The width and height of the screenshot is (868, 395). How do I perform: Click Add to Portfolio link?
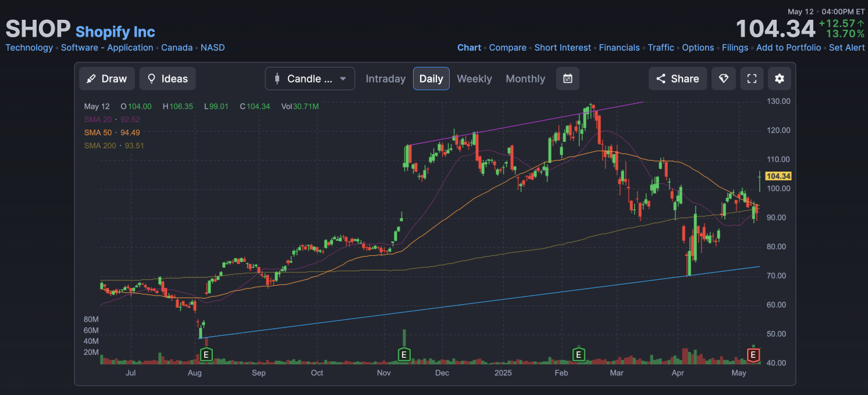click(788, 48)
